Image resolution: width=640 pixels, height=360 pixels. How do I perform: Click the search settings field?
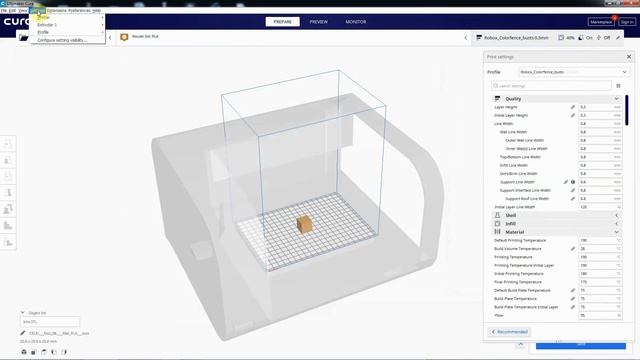point(551,86)
